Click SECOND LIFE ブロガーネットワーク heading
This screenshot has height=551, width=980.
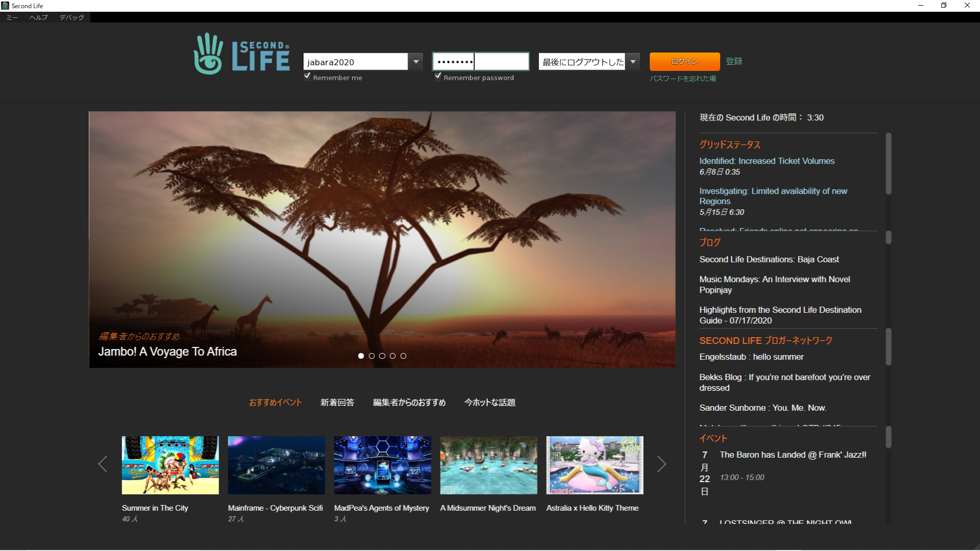(x=766, y=341)
